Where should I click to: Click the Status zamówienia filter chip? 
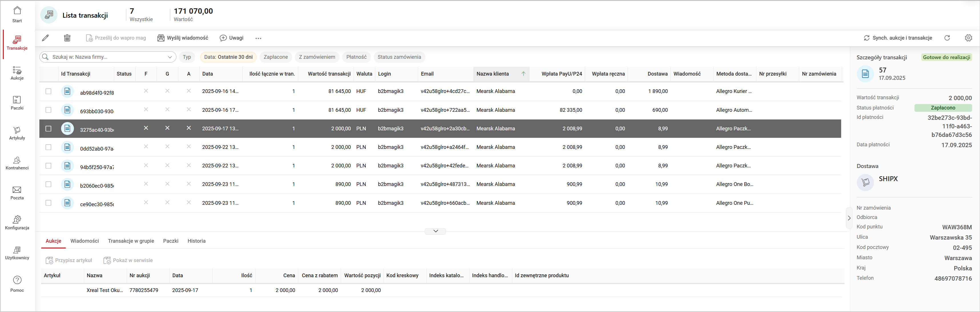coord(399,57)
